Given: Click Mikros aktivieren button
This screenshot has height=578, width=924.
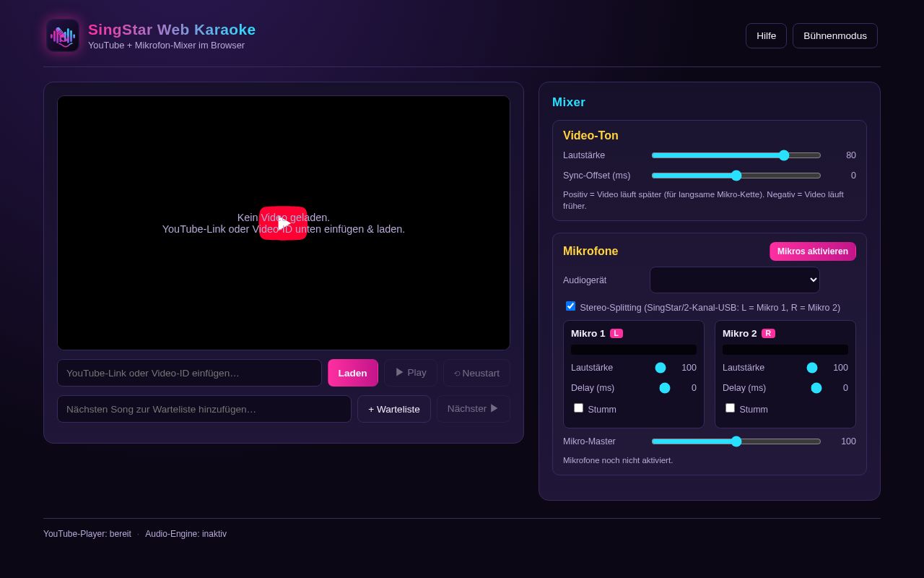Looking at the screenshot, I should click(x=813, y=251).
